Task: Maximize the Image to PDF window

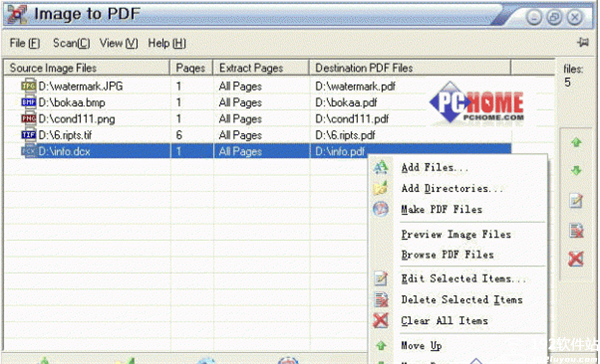Action: [x=554, y=17]
